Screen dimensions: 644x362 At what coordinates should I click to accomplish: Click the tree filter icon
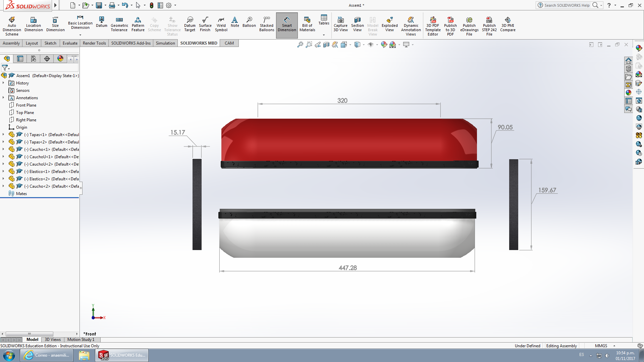pos(5,68)
